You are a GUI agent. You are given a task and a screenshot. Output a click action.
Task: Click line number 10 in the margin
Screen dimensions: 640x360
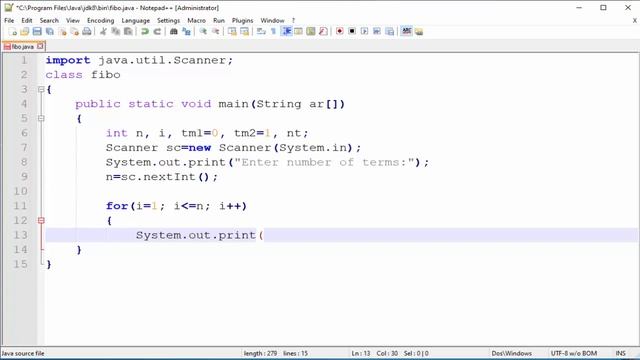tap(20, 191)
